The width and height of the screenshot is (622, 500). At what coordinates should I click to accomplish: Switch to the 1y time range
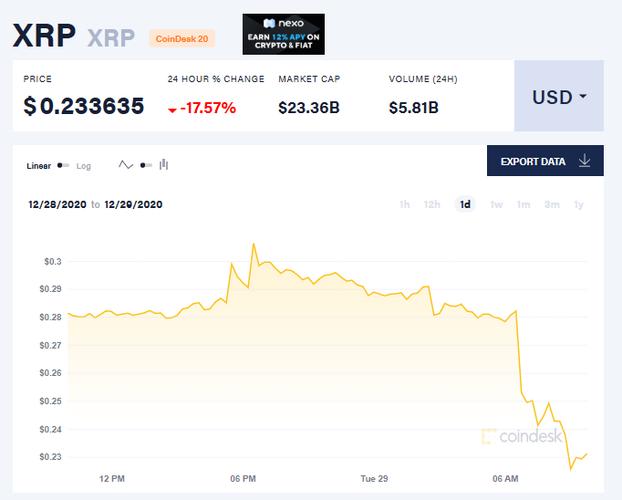click(579, 204)
